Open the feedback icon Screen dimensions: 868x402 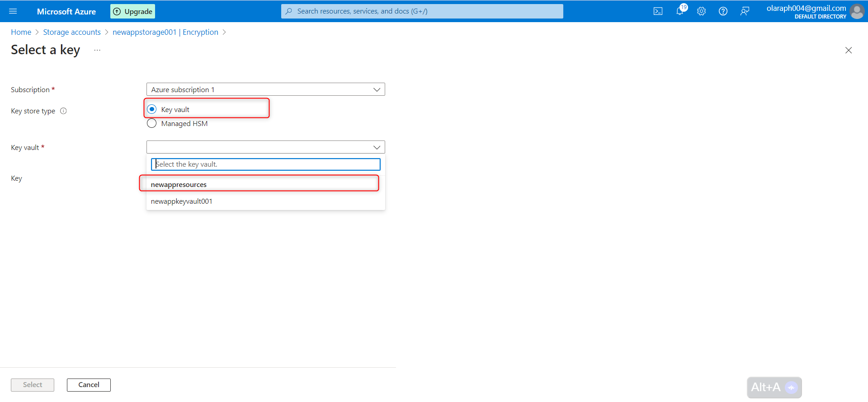(745, 11)
